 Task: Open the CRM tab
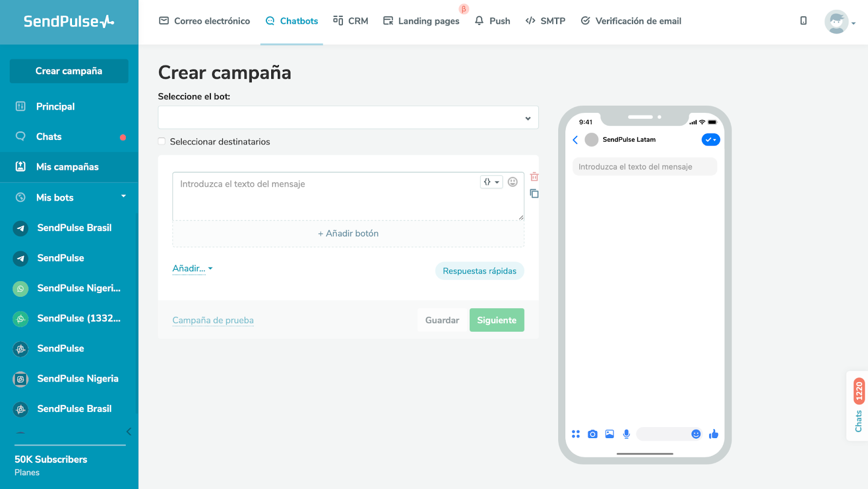pyautogui.click(x=351, y=21)
